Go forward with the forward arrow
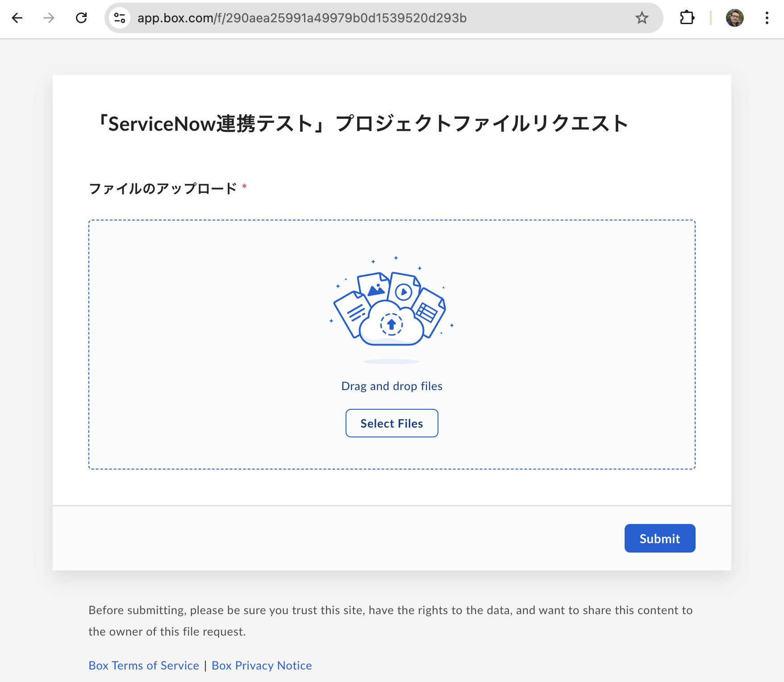784x682 pixels. (x=48, y=18)
